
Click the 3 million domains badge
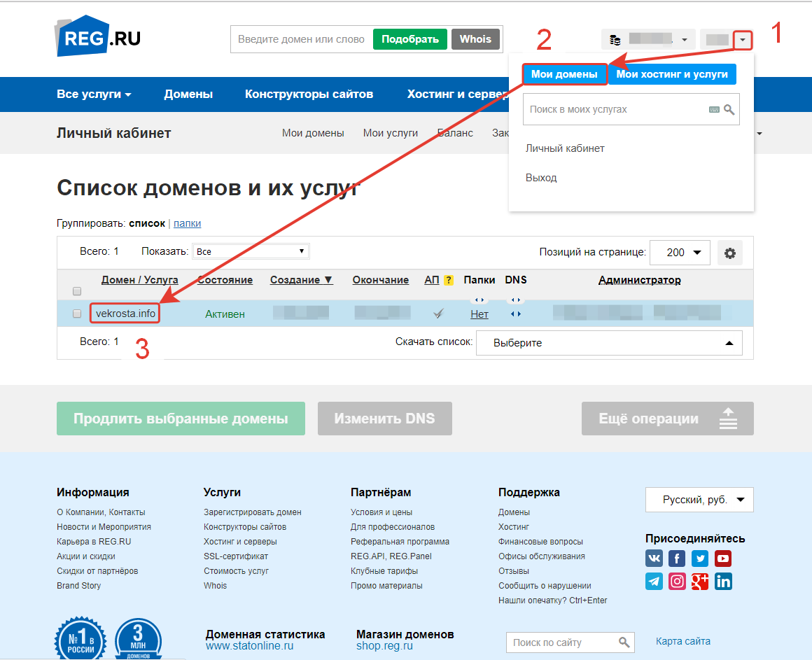(138, 639)
